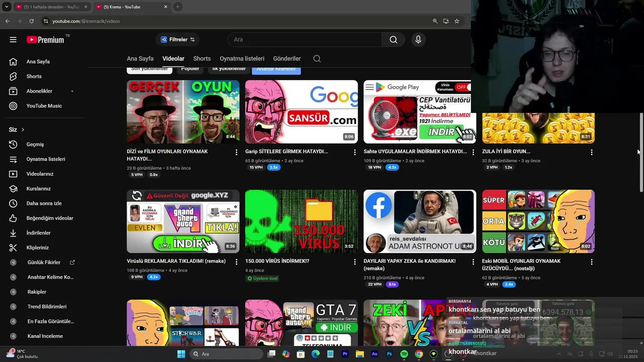Open the Facebook astronaut video thumbnail
This screenshot has width=644, height=362.
click(x=420, y=221)
